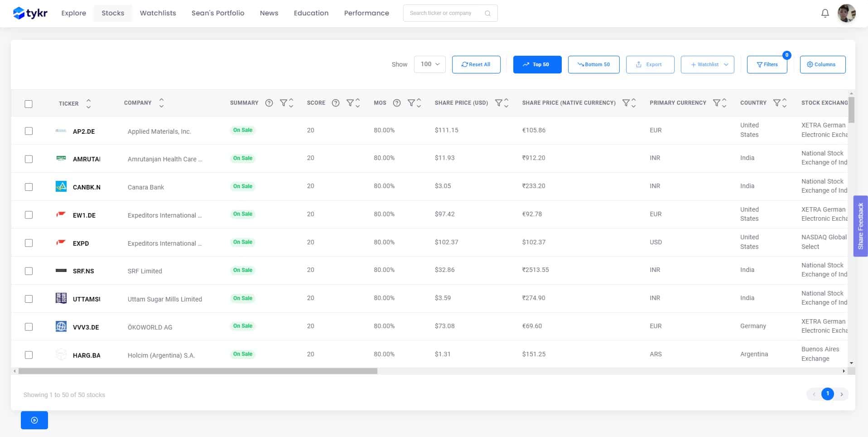The width and height of the screenshot is (868, 437).
Task: Select the AP2.DE row checkbox
Action: (29, 131)
